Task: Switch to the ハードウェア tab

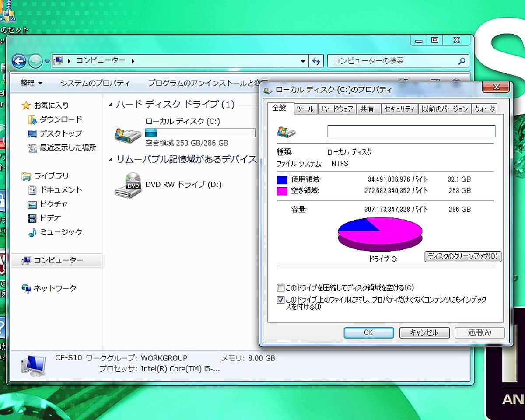Action: point(337,109)
